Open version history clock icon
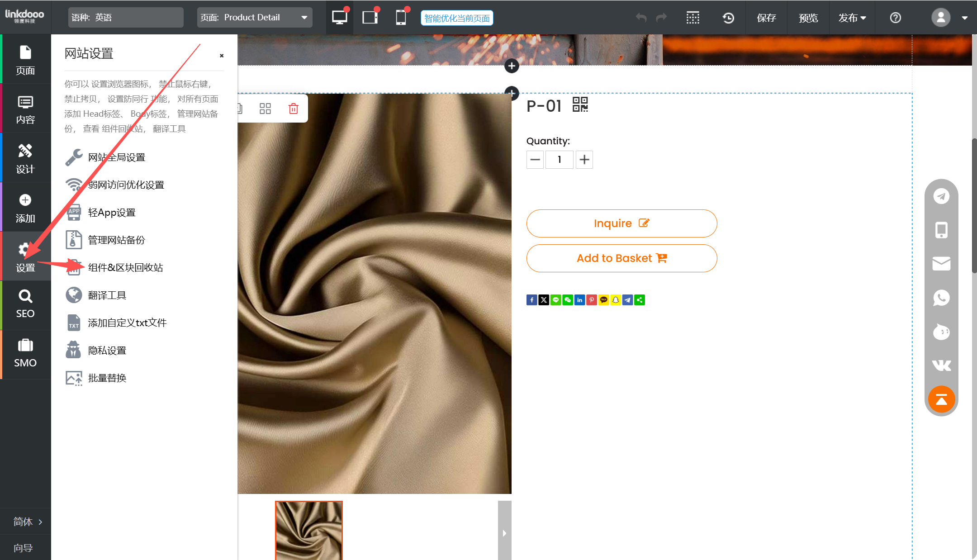The height and width of the screenshot is (560, 977). pyautogui.click(x=728, y=18)
